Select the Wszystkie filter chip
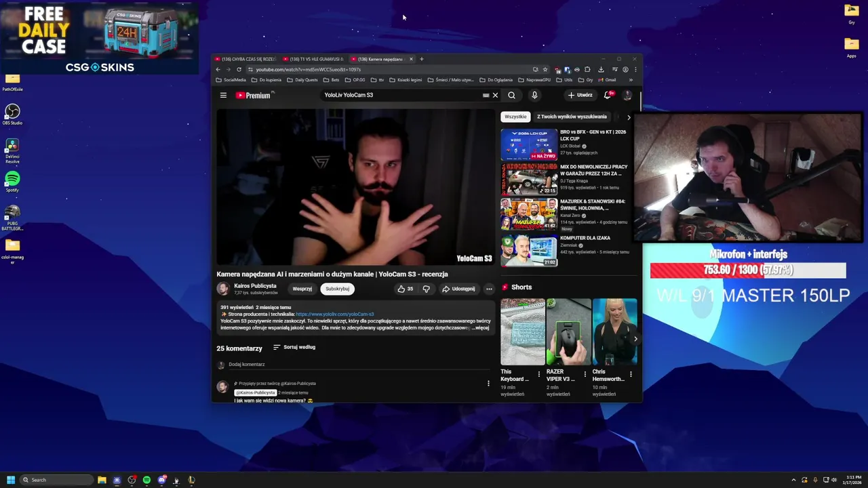 click(x=515, y=117)
